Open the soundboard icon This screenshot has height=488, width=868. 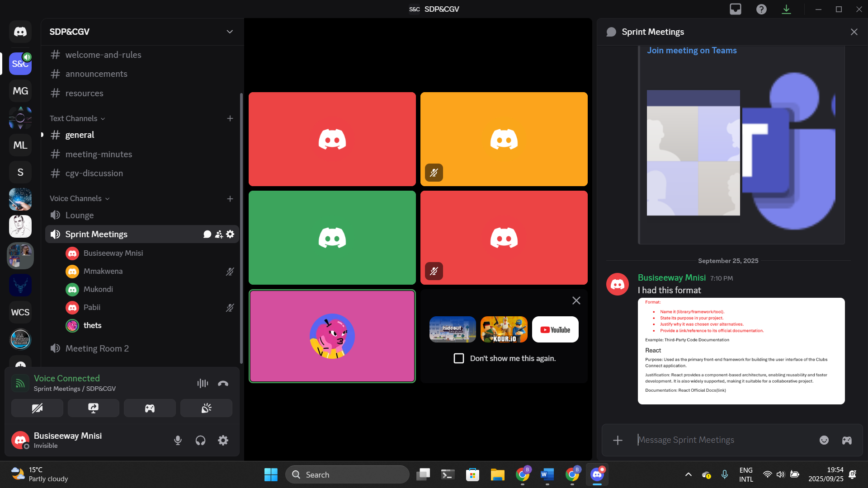click(x=206, y=408)
